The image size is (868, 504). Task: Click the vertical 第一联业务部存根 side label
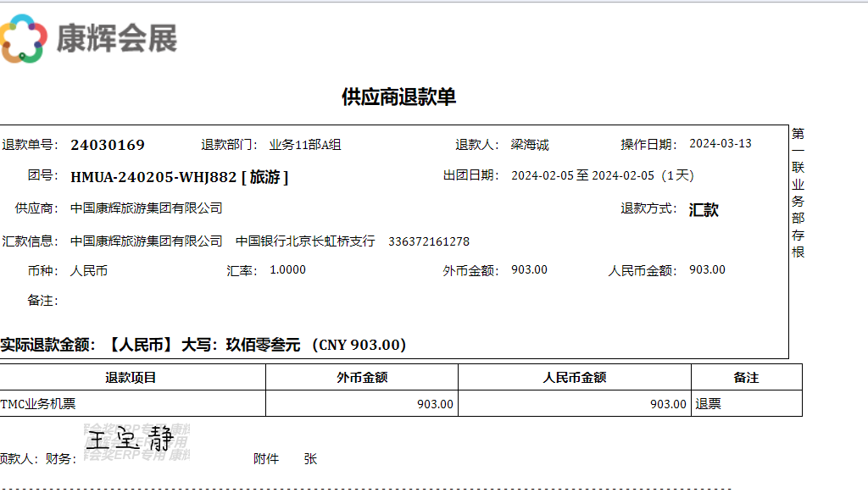[798, 193]
